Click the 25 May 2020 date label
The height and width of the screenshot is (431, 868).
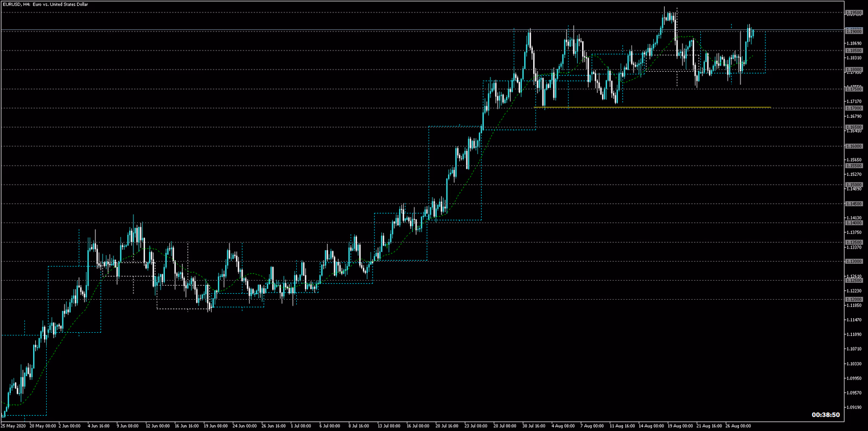click(x=14, y=426)
